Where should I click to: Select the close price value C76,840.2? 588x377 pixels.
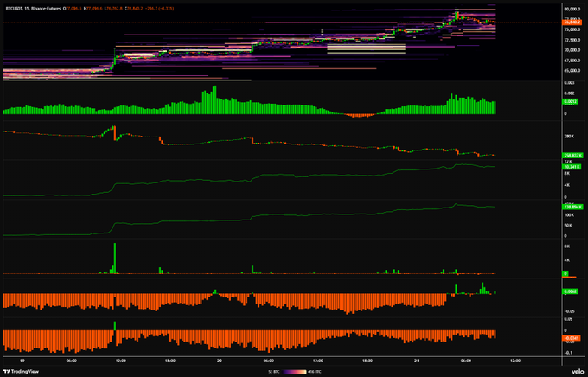click(x=133, y=9)
